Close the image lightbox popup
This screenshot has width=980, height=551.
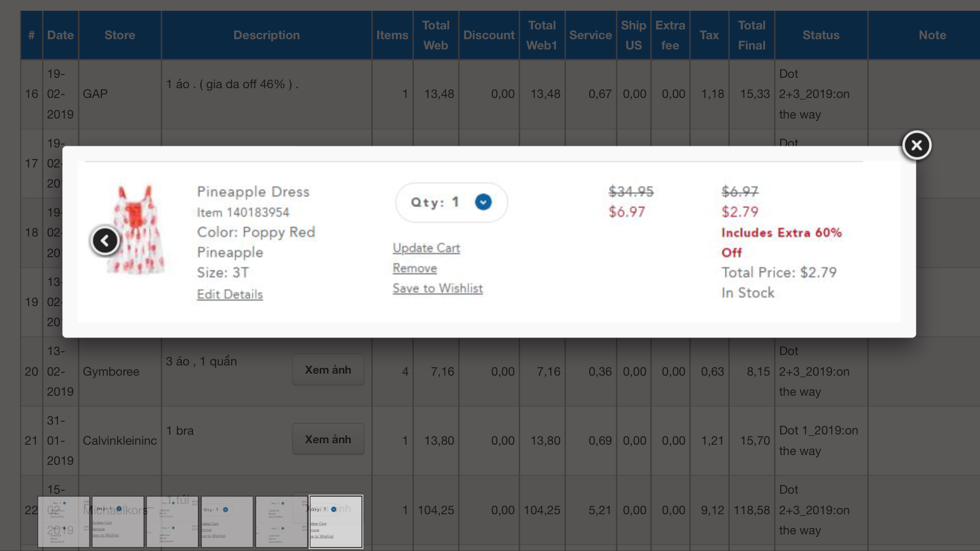click(x=916, y=145)
